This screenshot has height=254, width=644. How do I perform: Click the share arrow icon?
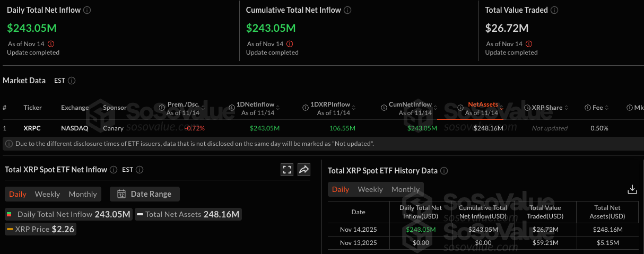click(x=304, y=170)
